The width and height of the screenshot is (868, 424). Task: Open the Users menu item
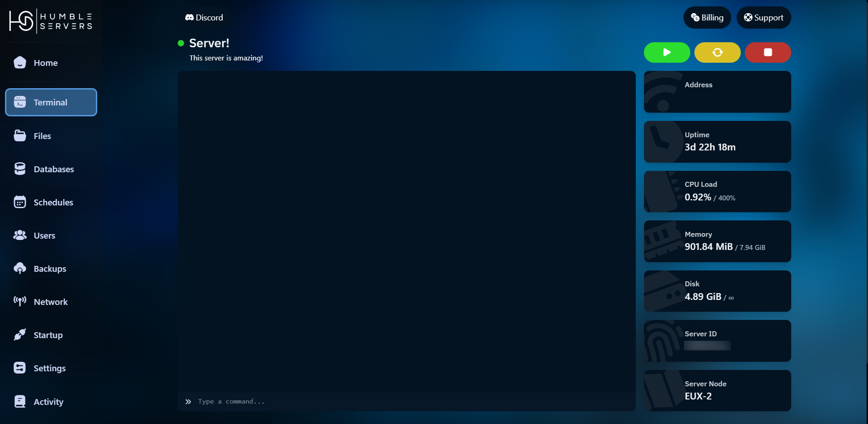[x=44, y=235]
